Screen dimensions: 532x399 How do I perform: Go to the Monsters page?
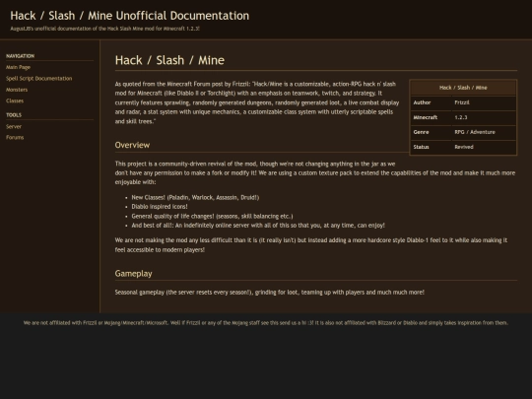pyautogui.click(x=17, y=90)
